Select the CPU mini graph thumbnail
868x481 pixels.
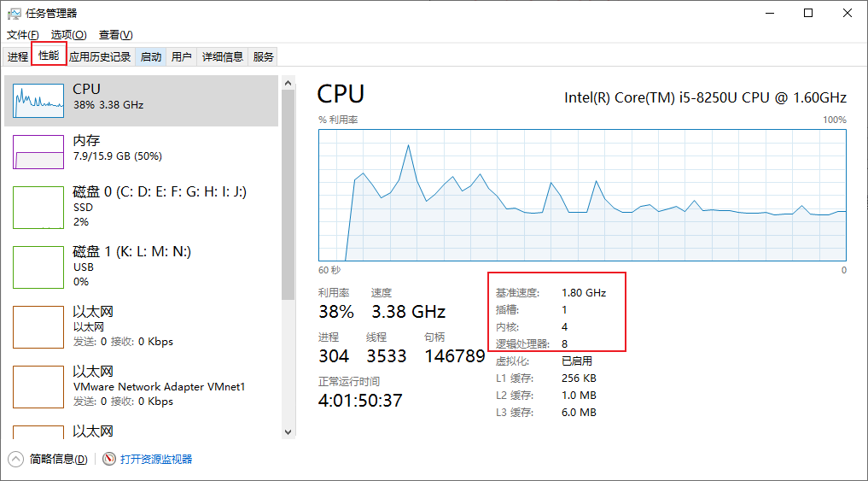point(38,101)
